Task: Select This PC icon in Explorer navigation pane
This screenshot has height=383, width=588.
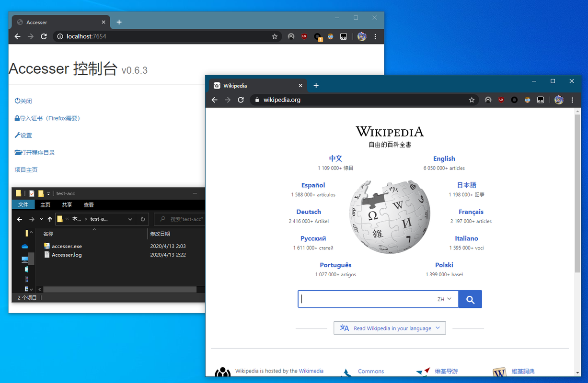Action: [x=25, y=259]
